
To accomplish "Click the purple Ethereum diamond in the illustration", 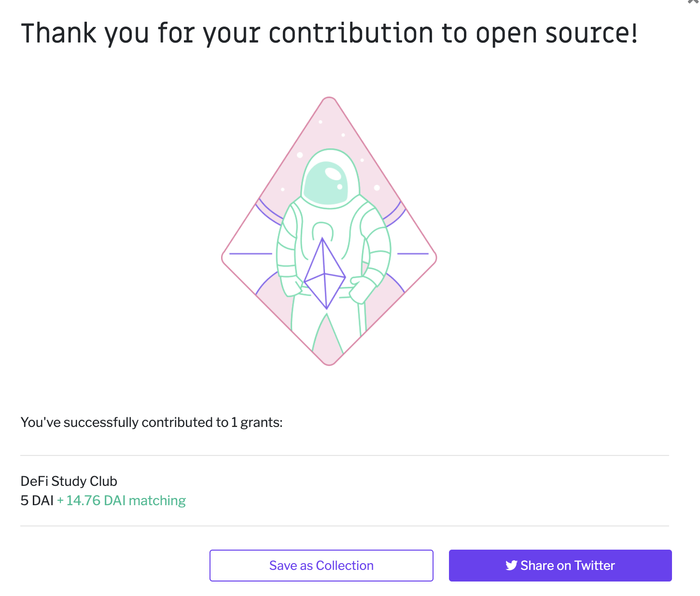I will pos(325,275).
